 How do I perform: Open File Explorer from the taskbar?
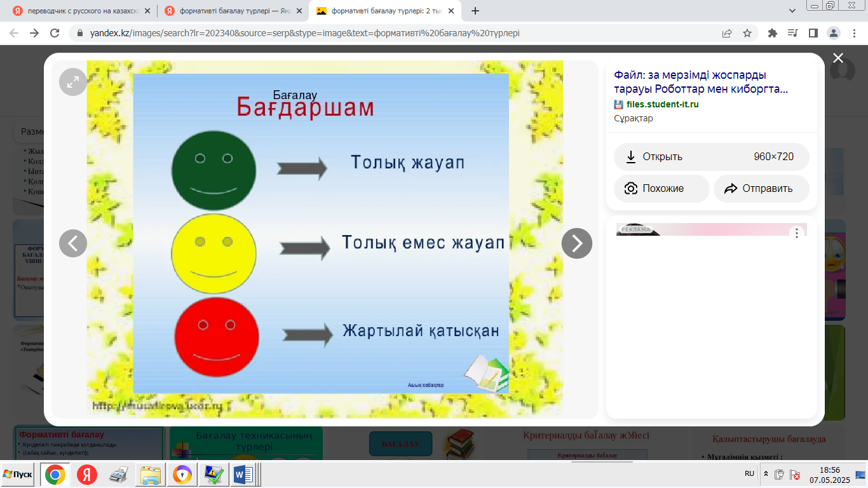coord(151,475)
